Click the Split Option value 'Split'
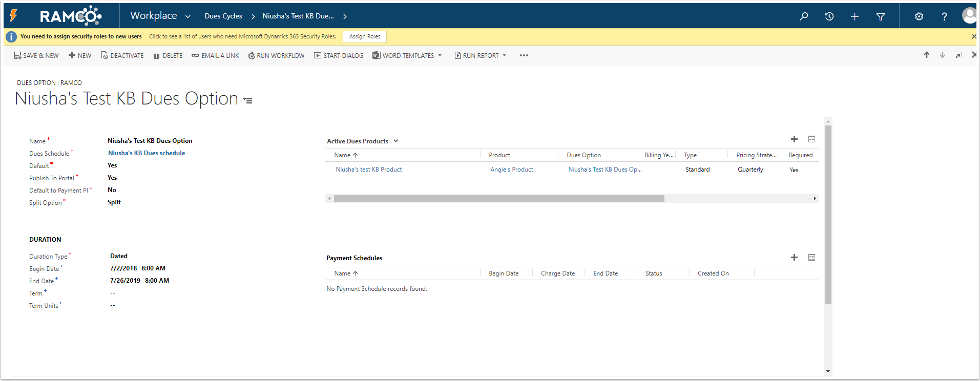The width and height of the screenshot is (980, 381). click(x=114, y=202)
